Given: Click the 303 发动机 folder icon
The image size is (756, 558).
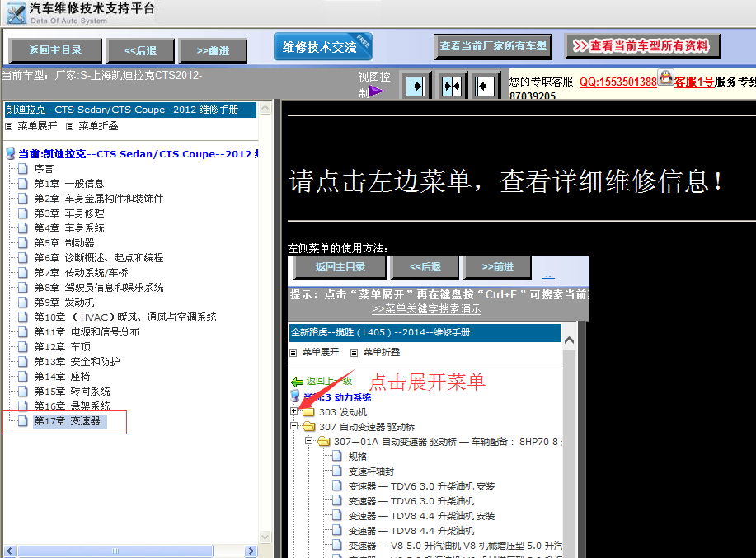Looking at the screenshot, I should coord(308,412).
